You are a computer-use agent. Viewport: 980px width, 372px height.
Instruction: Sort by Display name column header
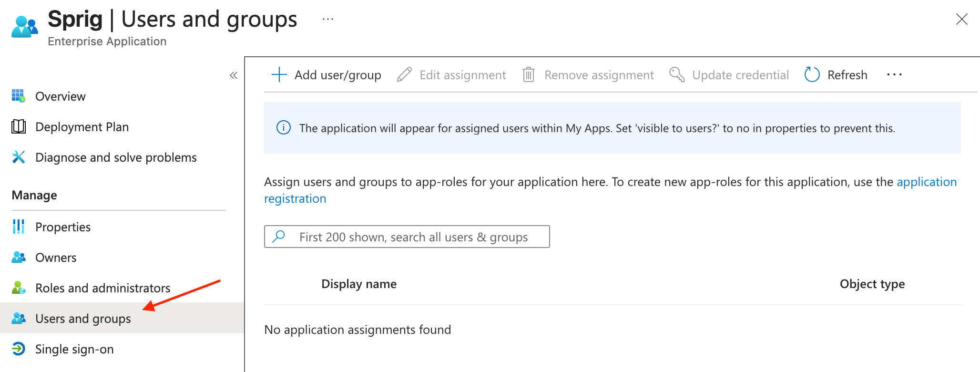pos(359,284)
